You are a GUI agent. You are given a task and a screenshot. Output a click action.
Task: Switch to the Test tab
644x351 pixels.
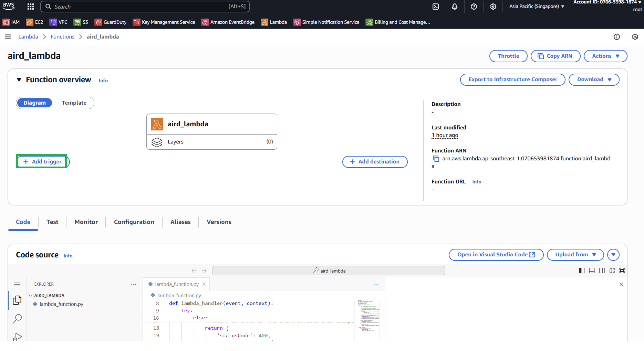pos(52,222)
